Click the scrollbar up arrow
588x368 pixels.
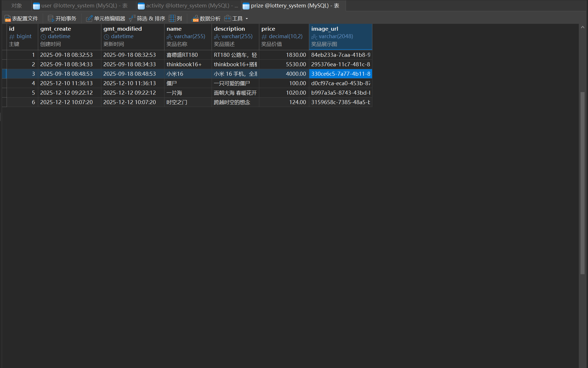pyautogui.click(x=583, y=28)
